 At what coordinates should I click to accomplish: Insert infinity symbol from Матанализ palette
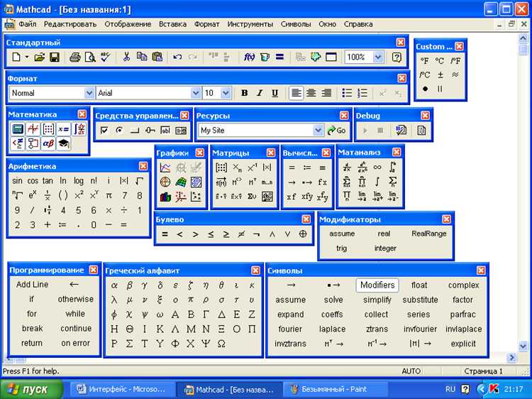coord(377,167)
